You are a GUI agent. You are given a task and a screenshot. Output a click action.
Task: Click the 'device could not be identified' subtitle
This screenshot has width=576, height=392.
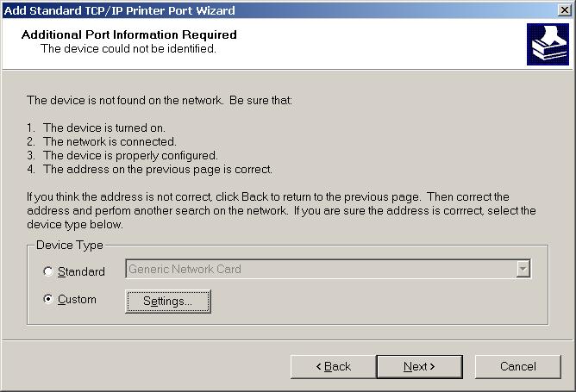128,48
